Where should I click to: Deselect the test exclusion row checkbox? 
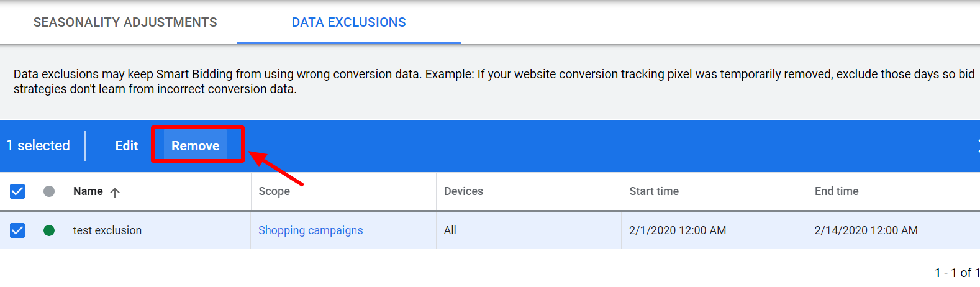(17, 230)
